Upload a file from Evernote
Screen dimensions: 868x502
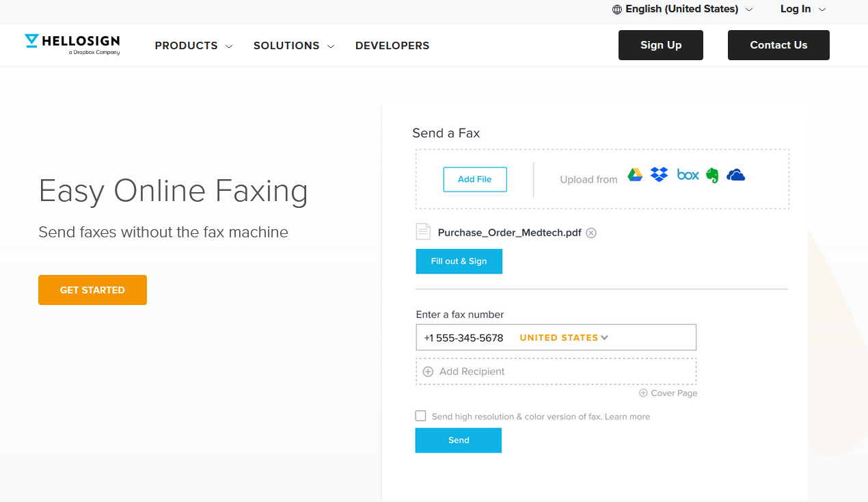pyautogui.click(x=711, y=174)
